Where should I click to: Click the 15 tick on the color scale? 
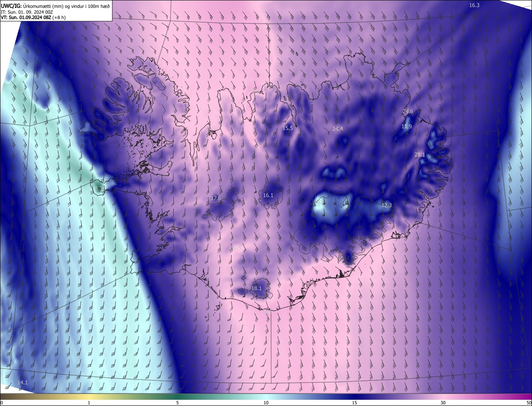[x=355, y=403]
